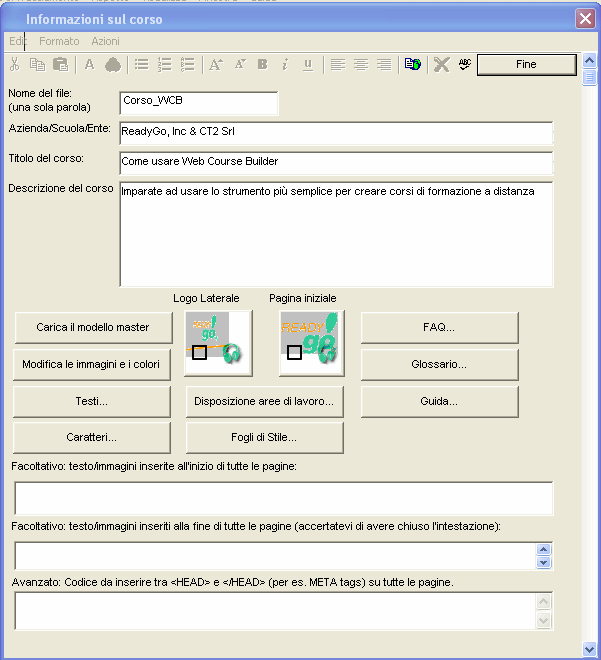Click Modifica le immagini e i colori
Screen dimensions: 601x660
coord(91,364)
